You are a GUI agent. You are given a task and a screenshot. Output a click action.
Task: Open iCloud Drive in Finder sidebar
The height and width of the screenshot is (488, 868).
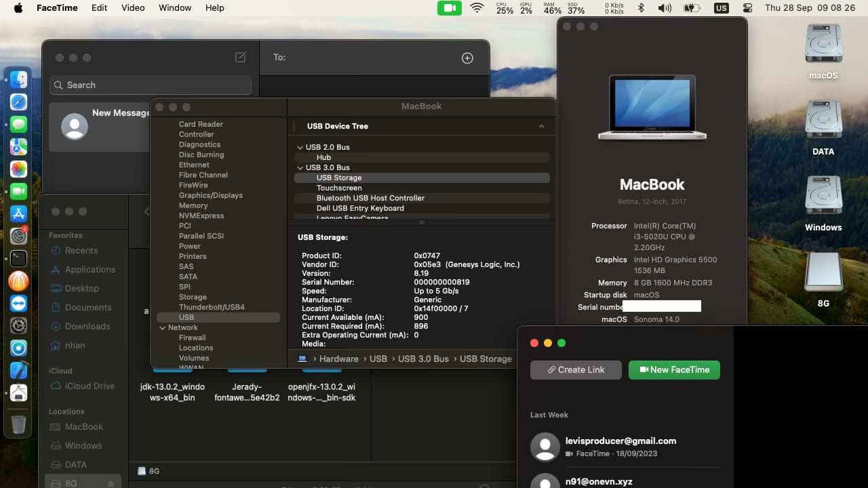[84, 386]
